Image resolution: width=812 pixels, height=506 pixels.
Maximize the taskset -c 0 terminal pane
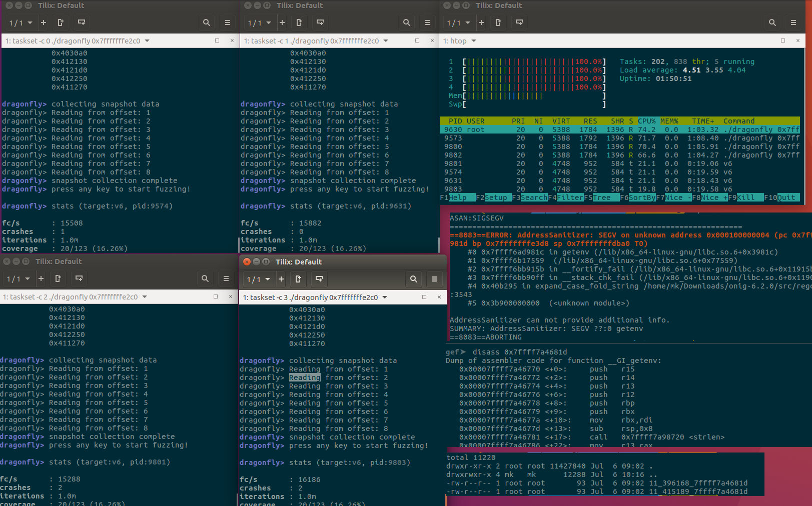(217, 40)
